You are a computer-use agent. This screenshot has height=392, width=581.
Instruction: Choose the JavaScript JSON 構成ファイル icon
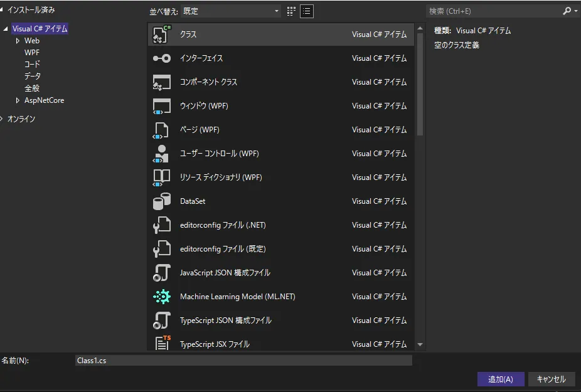coord(162,273)
